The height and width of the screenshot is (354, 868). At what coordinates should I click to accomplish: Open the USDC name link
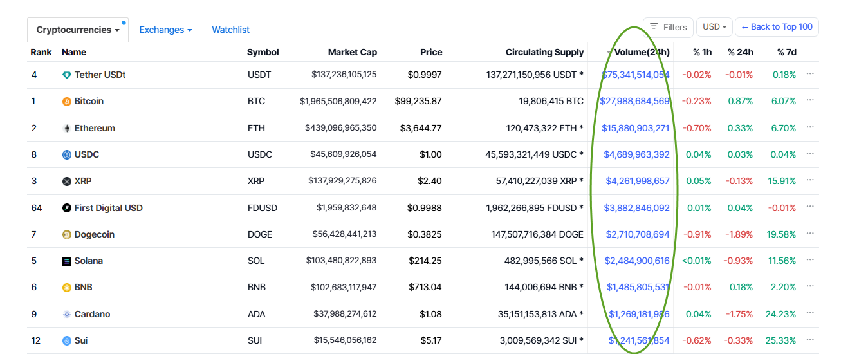(x=87, y=154)
